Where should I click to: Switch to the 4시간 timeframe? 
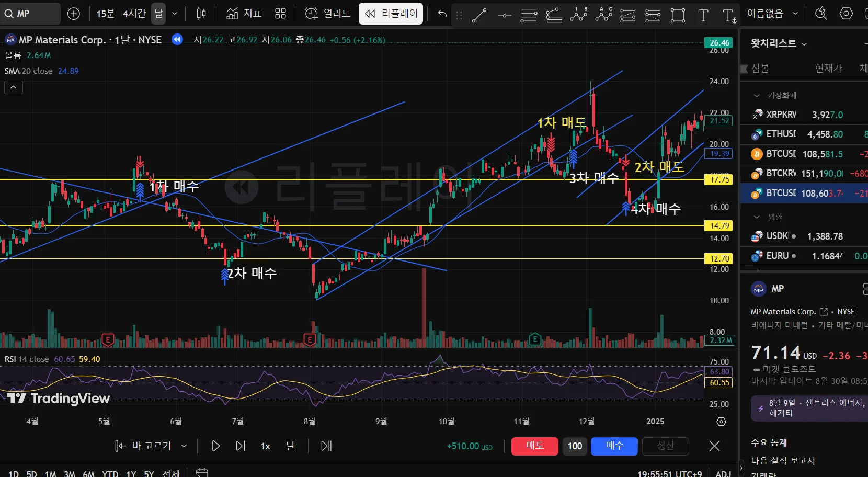[134, 14]
